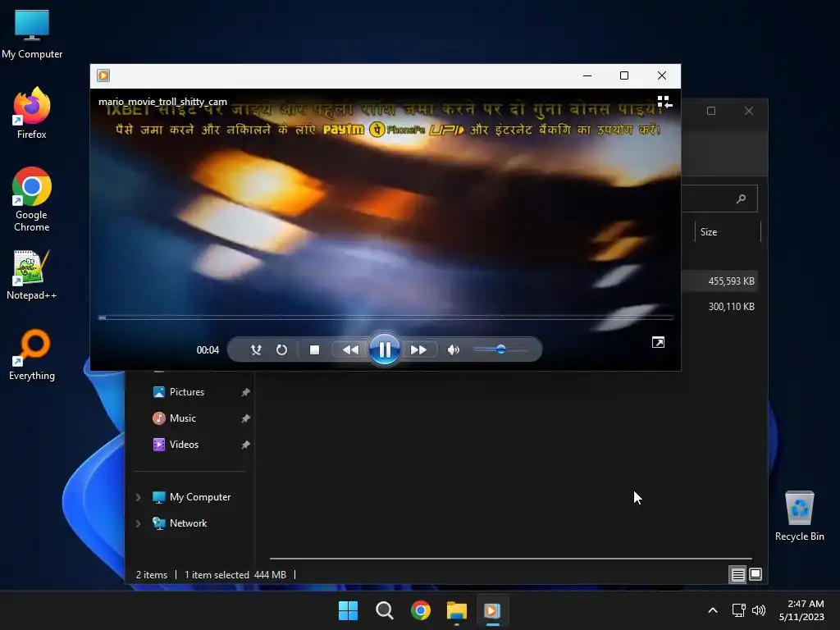Select My Computer in navigation pane
840x630 pixels.
[x=200, y=497]
